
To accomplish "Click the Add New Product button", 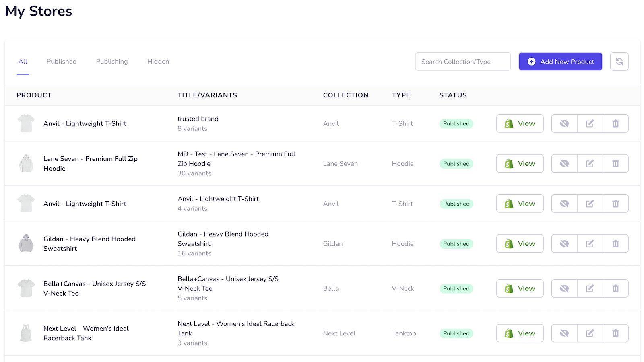I will pyautogui.click(x=560, y=61).
